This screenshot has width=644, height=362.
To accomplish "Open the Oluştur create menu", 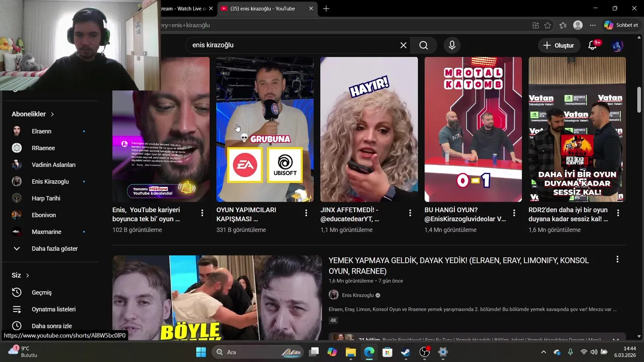I will click(558, 45).
